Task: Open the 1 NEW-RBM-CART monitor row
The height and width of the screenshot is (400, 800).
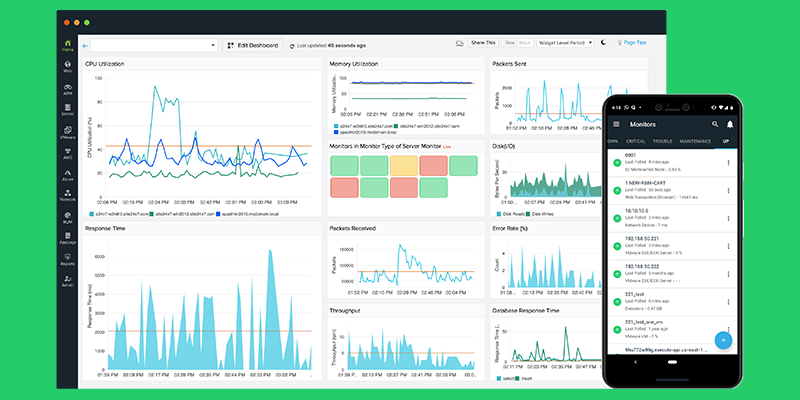Action: [671, 190]
